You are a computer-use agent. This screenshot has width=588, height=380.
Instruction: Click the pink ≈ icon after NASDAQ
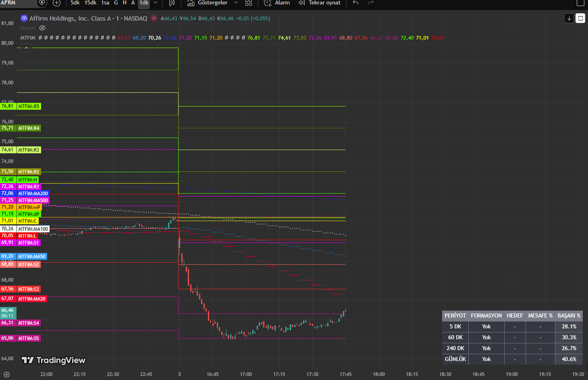pyautogui.click(x=154, y=18)
